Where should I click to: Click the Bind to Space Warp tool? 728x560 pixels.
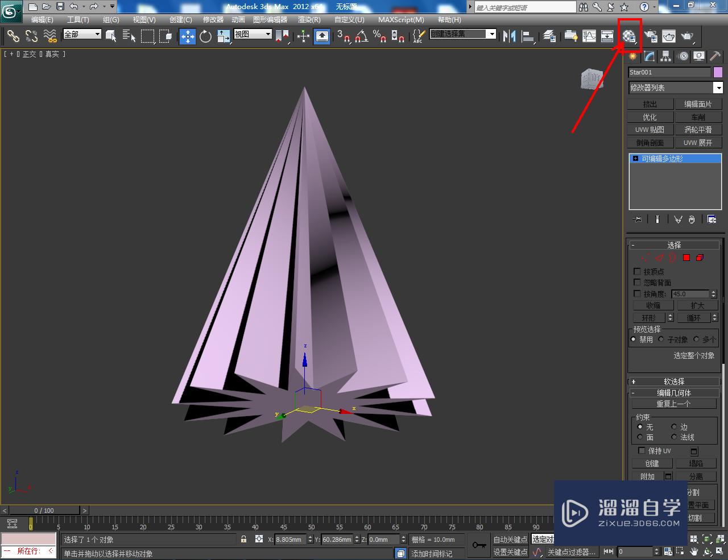51,36
